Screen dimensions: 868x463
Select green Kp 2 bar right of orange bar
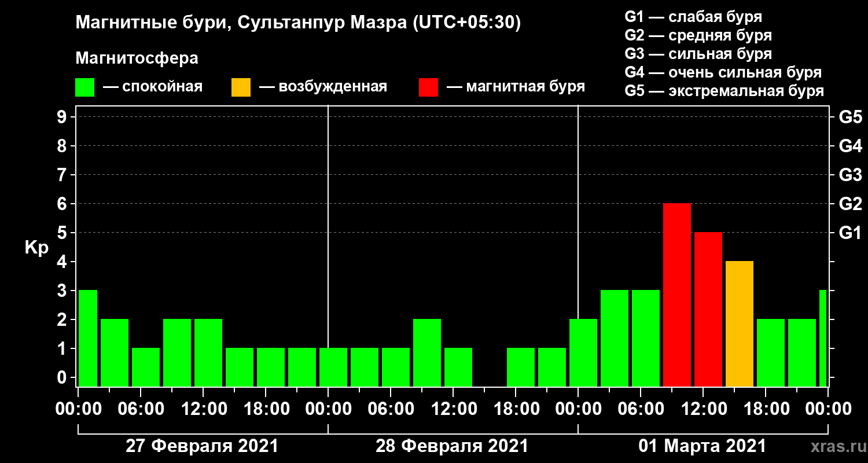[x=771, y=353]
